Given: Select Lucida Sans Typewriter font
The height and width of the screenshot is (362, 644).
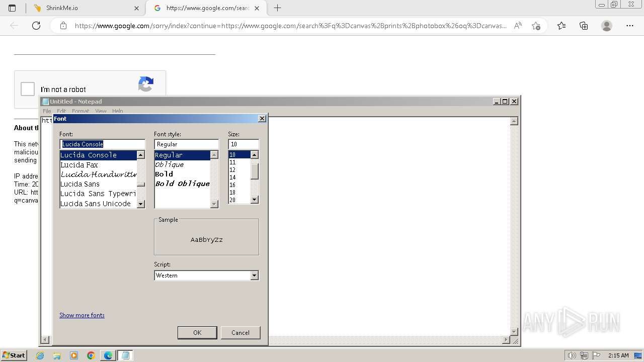Looking at the screenshot, I should (x=98, y=194).
